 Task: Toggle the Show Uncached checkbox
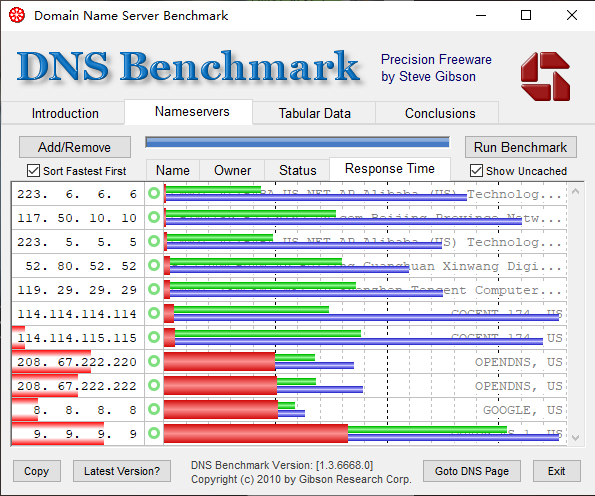(476, 171)
